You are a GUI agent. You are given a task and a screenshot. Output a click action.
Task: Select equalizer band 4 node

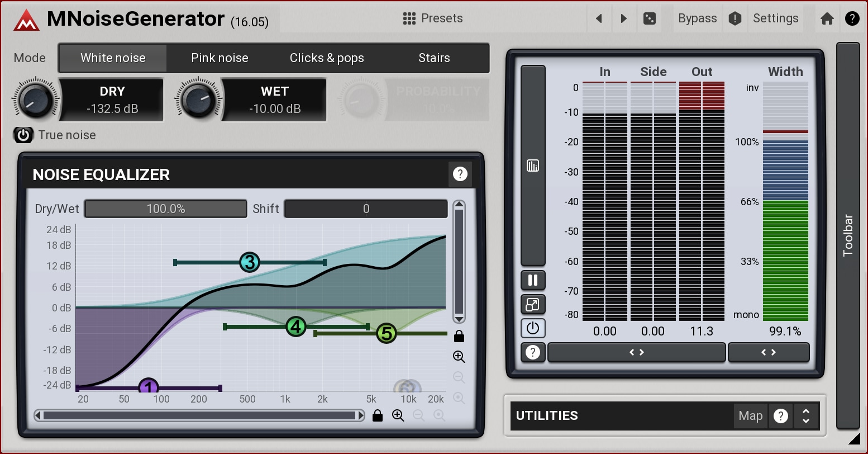pos(296,327)
